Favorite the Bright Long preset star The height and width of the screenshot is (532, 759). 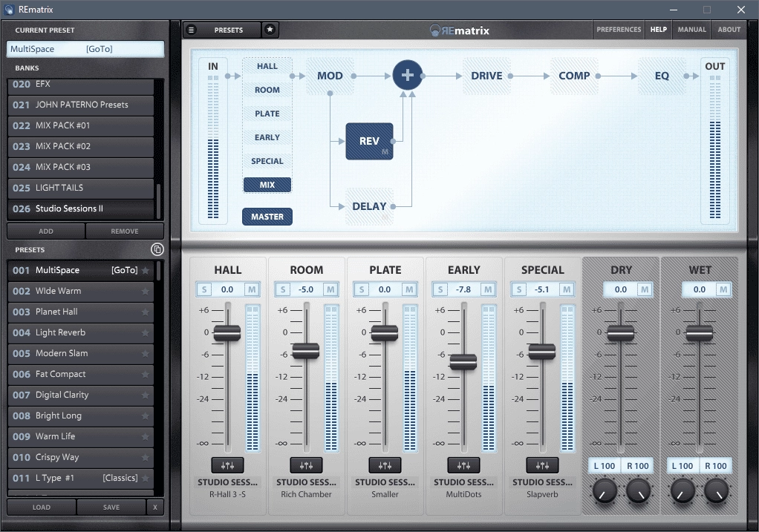146,416
